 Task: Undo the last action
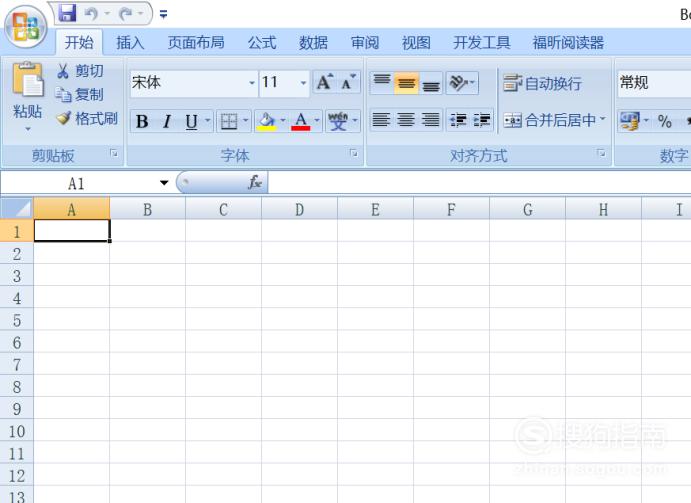(91, 14)
